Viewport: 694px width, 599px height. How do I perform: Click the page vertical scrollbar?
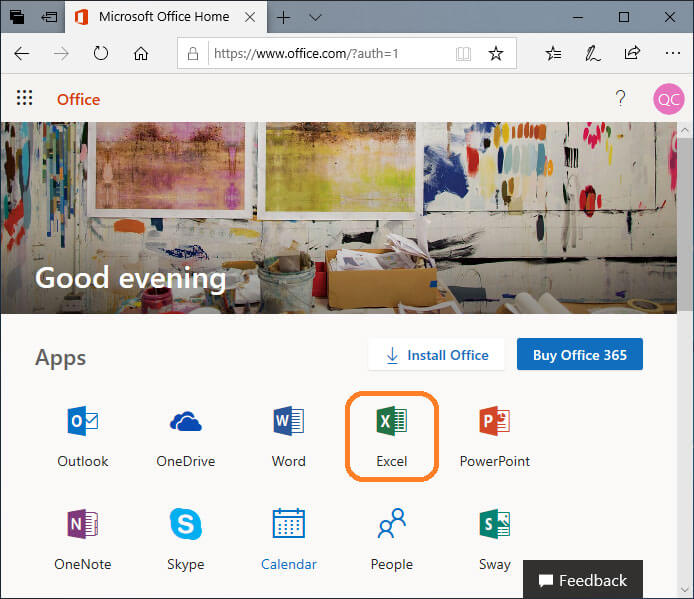pos(685,224)
